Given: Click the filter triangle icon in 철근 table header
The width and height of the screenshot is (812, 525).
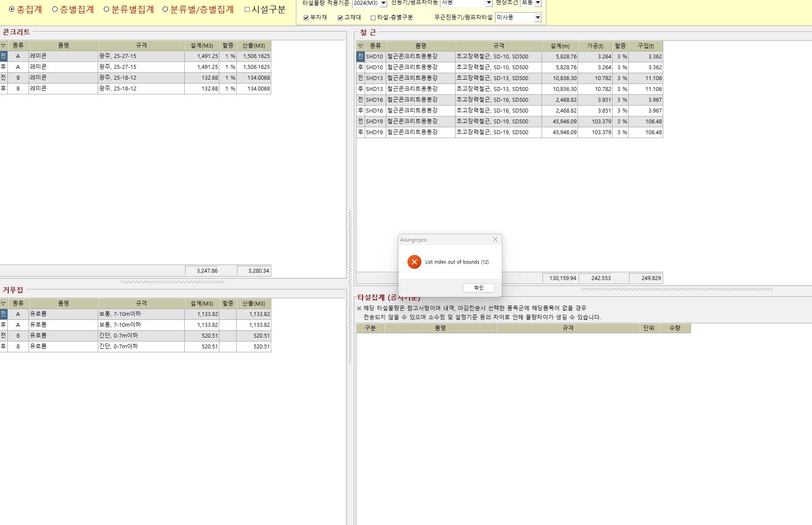Looking at the screenshot, I should click(360, 46).
